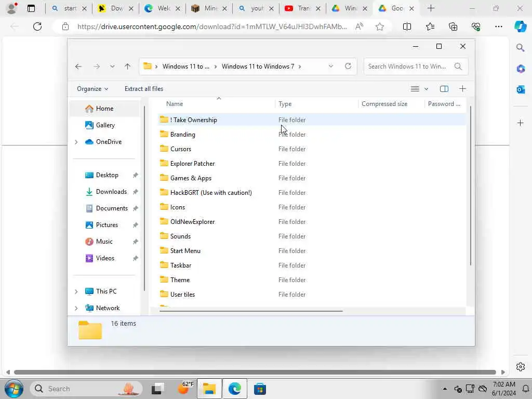Open the Edge sidebar search icon

coord(520,47)
